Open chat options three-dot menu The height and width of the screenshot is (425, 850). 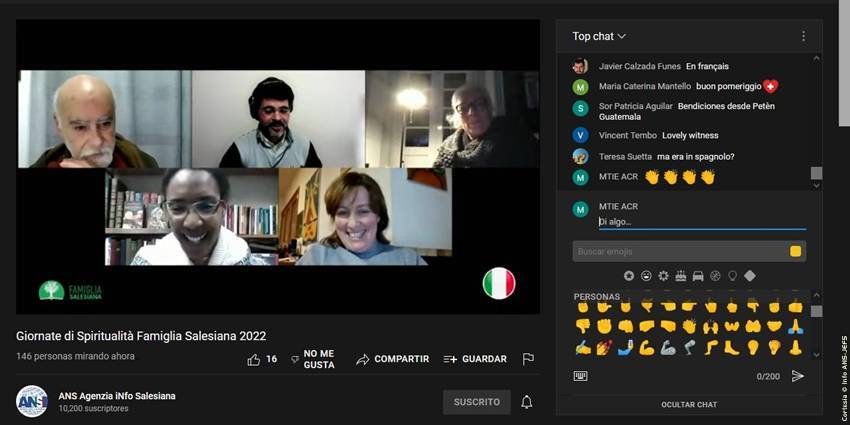point(803,36)
